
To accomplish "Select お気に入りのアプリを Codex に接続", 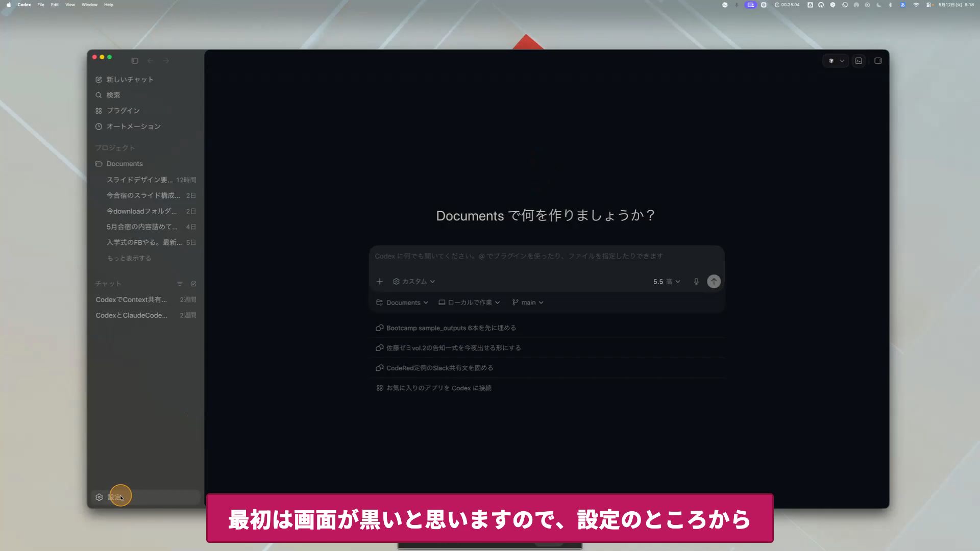I will 547,388.
